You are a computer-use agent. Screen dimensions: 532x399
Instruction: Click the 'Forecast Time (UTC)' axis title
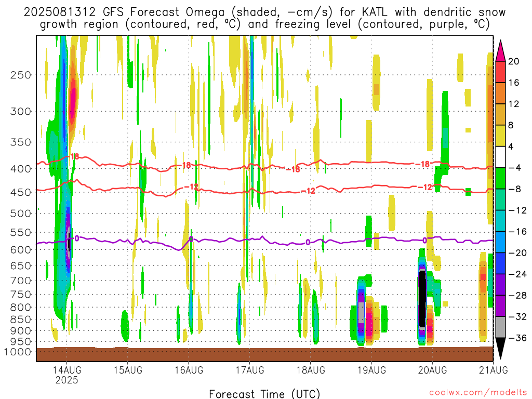[264, 394]
